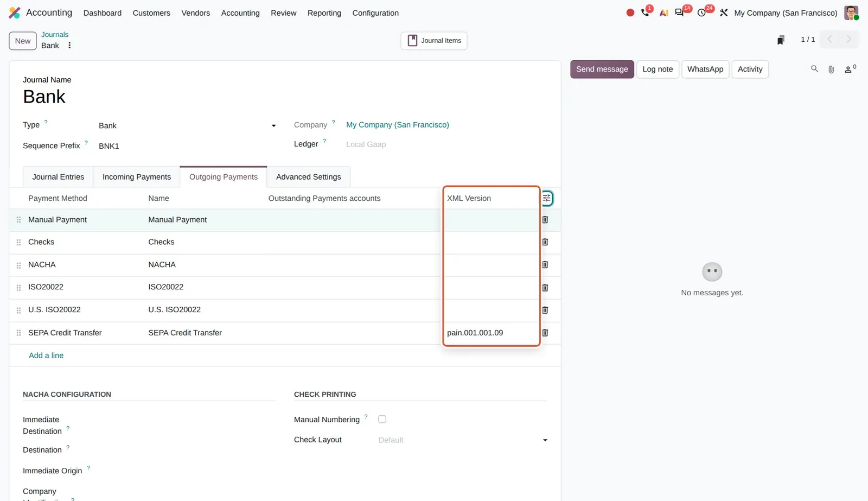Go to the previous record arrow

click(x=829, y=39)
